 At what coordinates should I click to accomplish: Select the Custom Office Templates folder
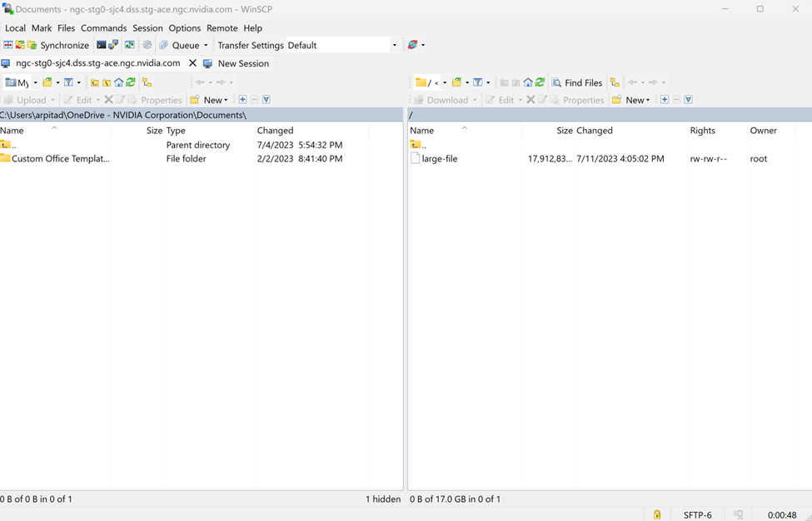[55, 158]
